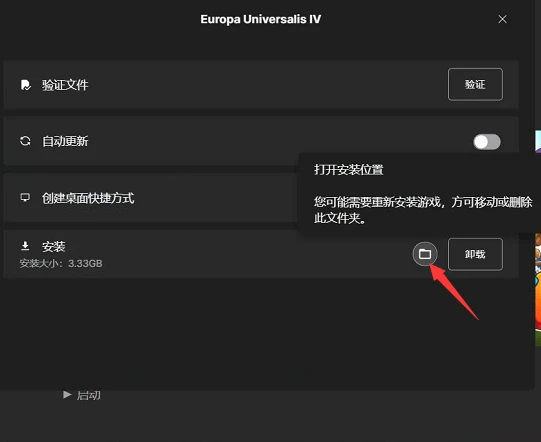Toggle the 自动更新 switch

487,141
